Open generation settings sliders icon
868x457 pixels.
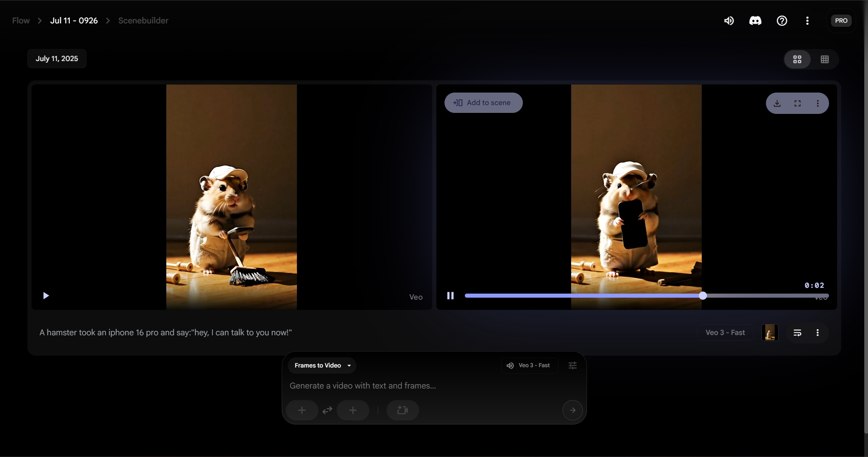pyautogui.click(x=572, y=365)
